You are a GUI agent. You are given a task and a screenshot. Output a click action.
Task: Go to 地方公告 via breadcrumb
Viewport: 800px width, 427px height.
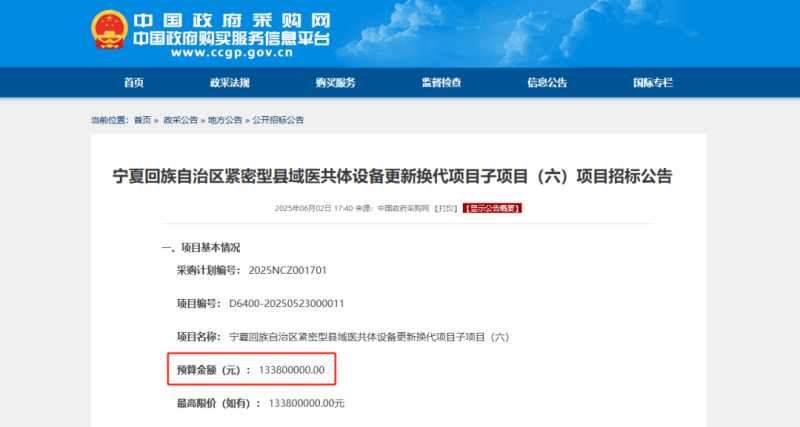coord(225,120)
